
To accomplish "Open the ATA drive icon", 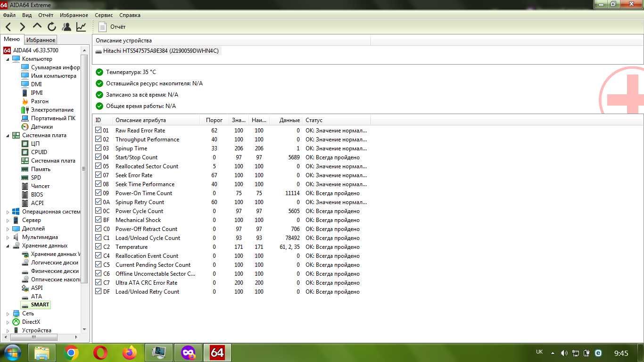I will 25,296.
